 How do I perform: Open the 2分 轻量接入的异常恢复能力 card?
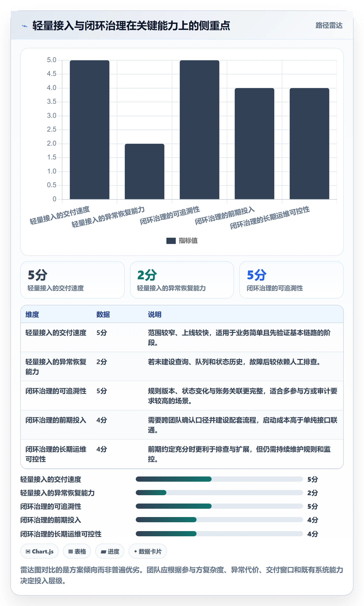coord(182,280)
